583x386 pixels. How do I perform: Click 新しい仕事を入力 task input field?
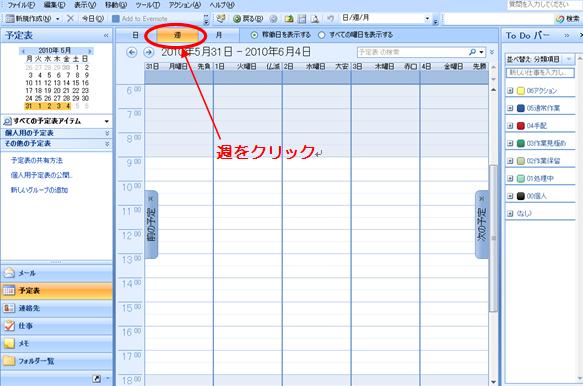pos(540,73)
